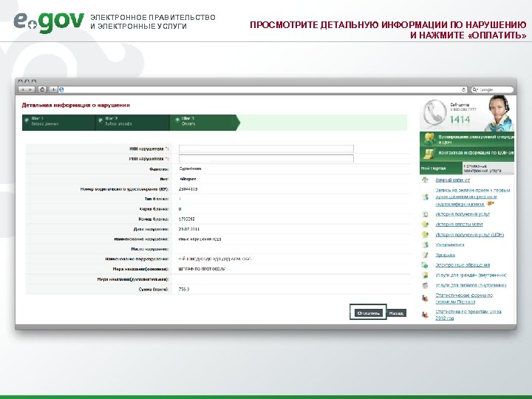Click the icon beside История получения услуг

point(425,214)
